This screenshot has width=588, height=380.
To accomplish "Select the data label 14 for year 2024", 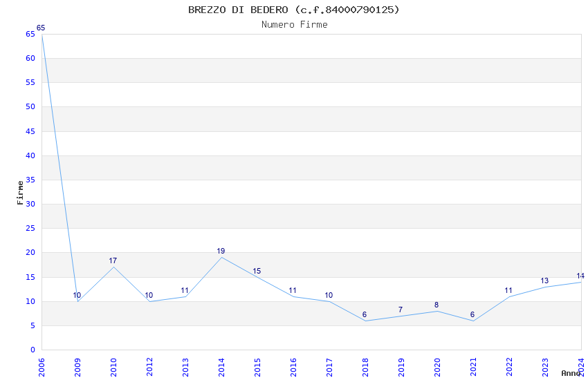I will coord(580,276).
